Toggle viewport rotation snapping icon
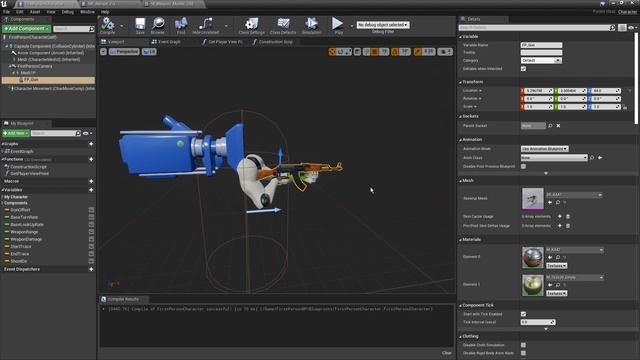Screen dimensions: 640x360 (395, 52)
